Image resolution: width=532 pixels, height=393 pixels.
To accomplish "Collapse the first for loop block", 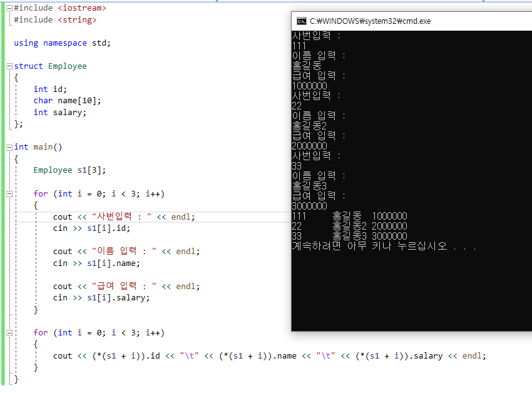I will pos(9,194).
